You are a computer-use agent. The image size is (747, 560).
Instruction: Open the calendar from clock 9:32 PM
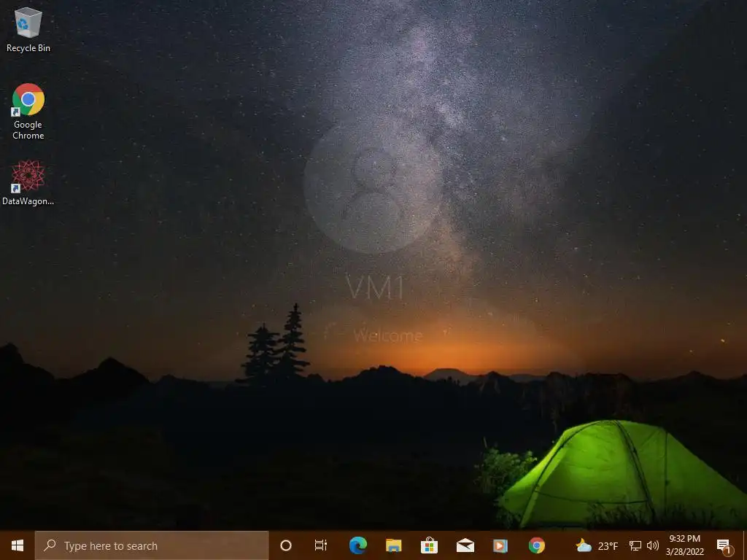[x=684, y=545]
